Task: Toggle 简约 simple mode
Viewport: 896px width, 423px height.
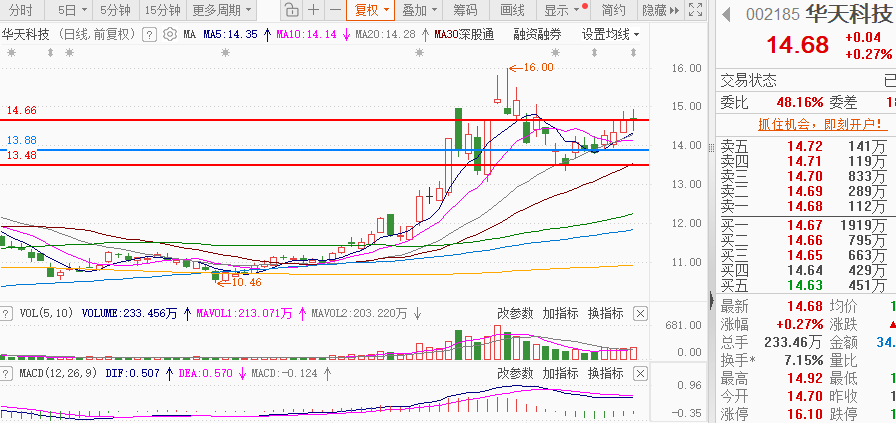Action: pos(614,10)
